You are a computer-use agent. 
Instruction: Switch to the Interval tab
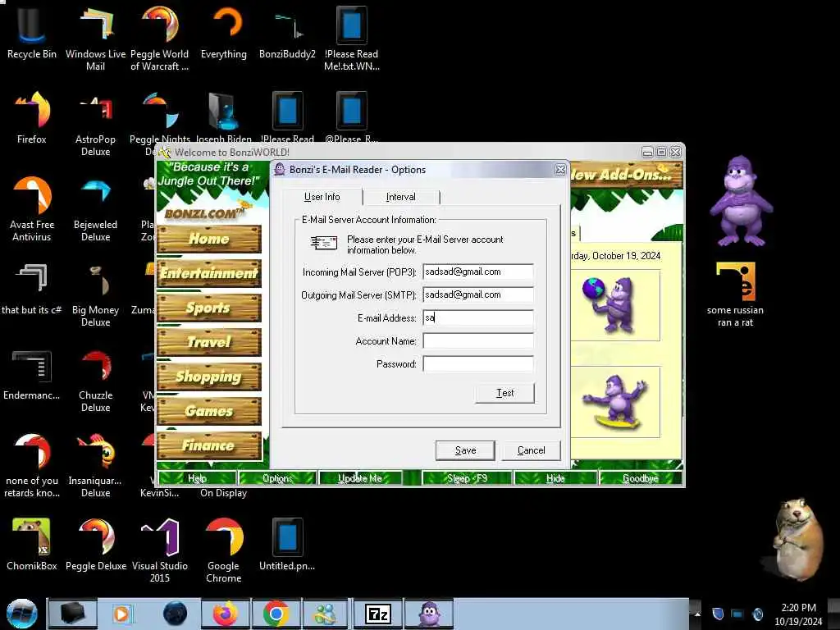pos(400,197)
